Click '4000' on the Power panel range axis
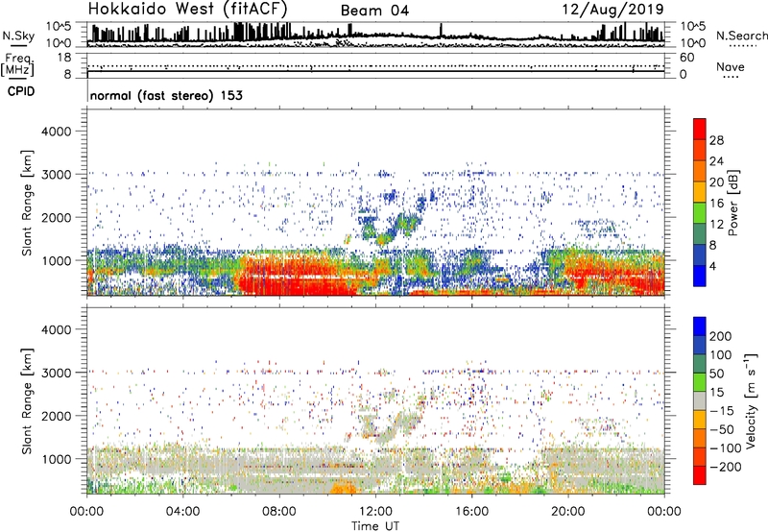768x532 pixels. pyautogui.click(x=57, y=132)
